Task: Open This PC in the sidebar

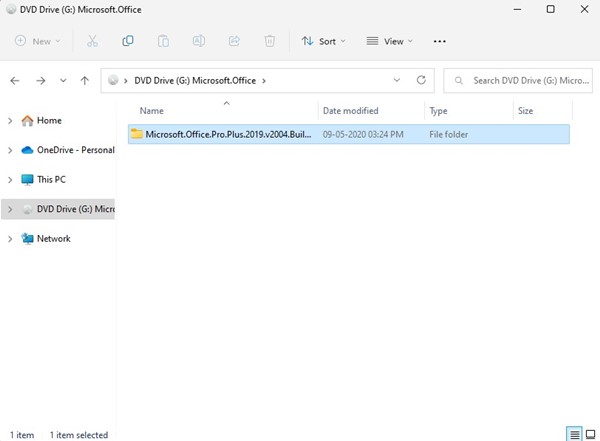Action: [x=51, y=180]
